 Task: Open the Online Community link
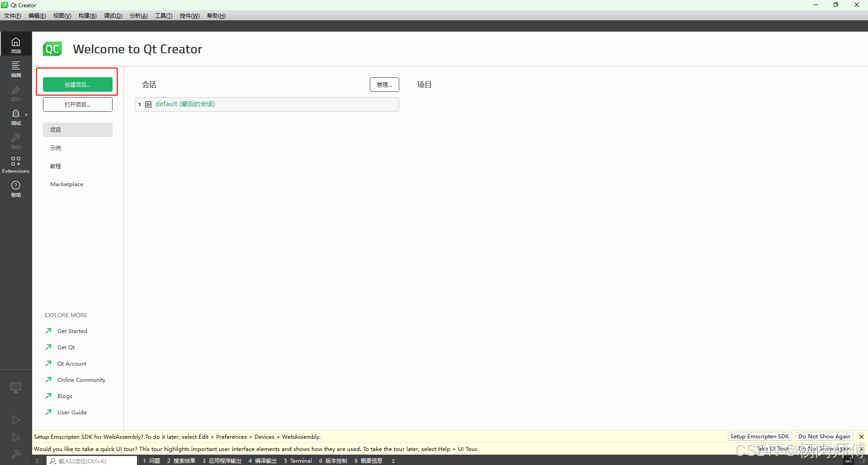point(81,380)
